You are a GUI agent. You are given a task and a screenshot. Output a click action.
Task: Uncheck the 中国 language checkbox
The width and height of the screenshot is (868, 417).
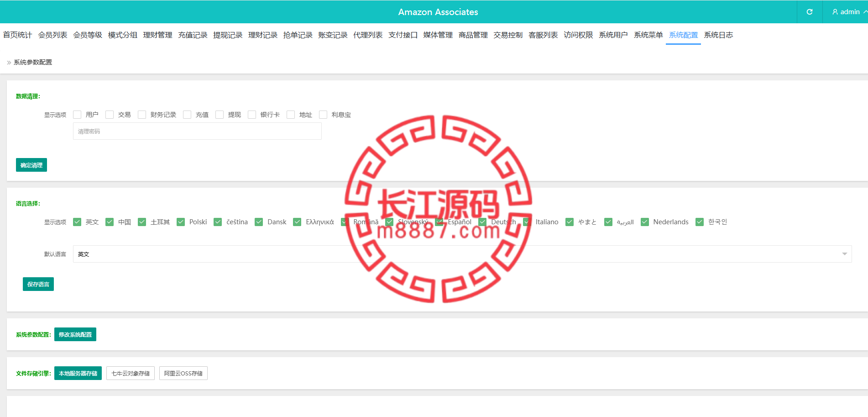pos(110,222)
